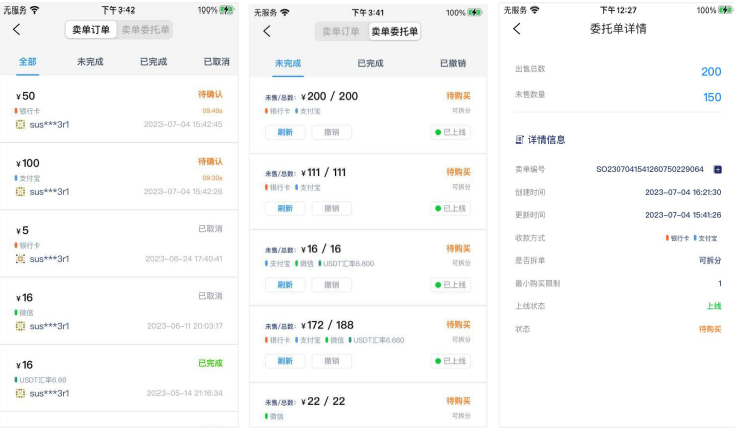Cancel (撤销) the ¥172 / 188 order
Screen dimensions: 735x431
pos(331,361)
